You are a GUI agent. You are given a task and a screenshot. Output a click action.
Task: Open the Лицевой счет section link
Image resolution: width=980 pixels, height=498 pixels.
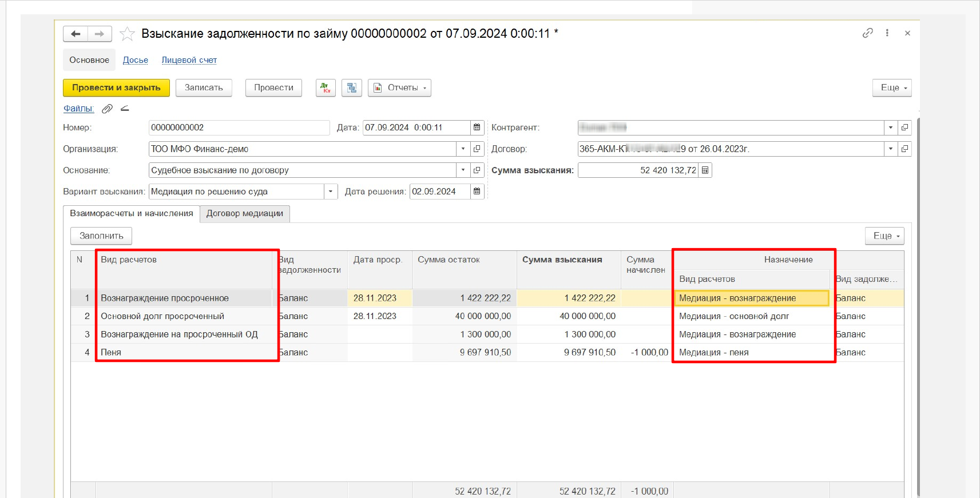pyautogui.click(x=189, y=60)
